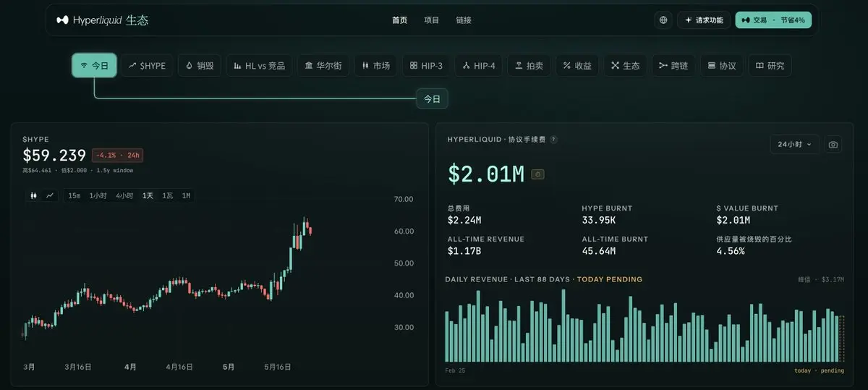The image size is (868, 390).
Task: Open the $HYPE tab
Action: tap(147, 65)
